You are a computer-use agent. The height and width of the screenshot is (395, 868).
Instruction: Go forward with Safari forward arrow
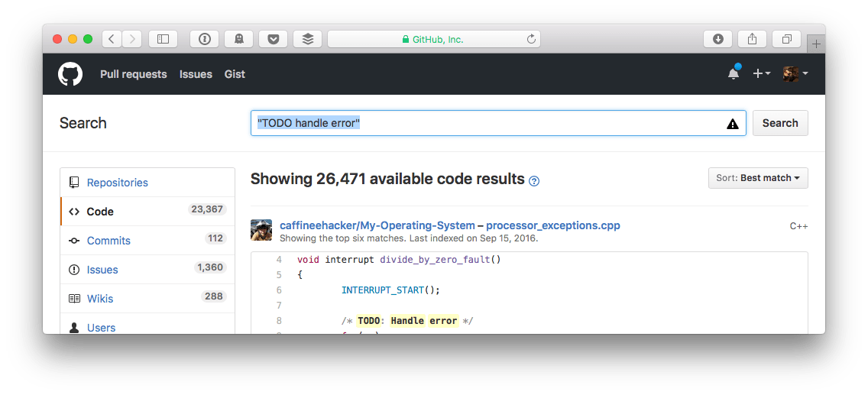coord(131,39)
